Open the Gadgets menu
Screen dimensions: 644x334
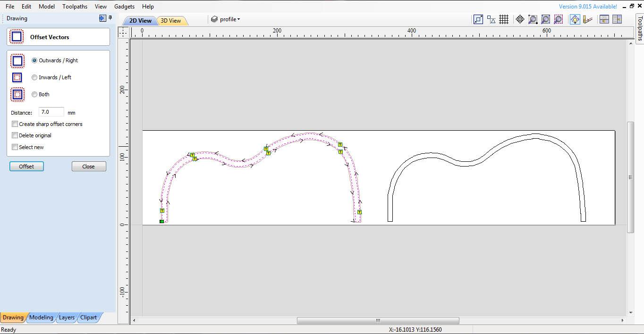124,7
